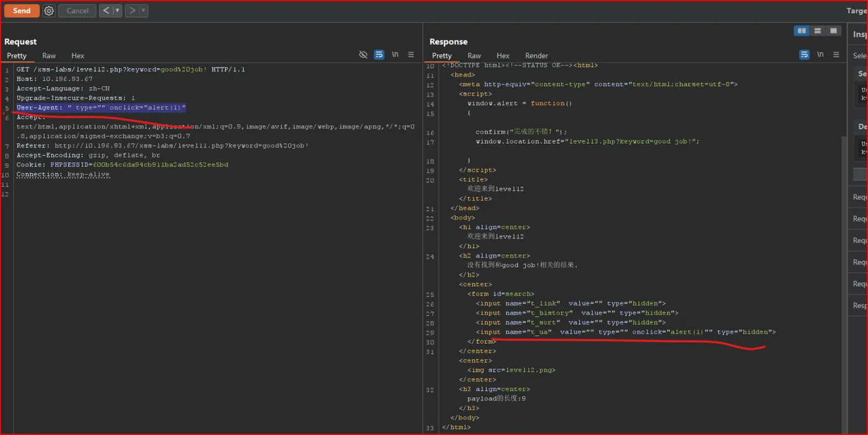
Task: Click the Accept-Language: zh-CN header
Action: (x=63, y=89)
